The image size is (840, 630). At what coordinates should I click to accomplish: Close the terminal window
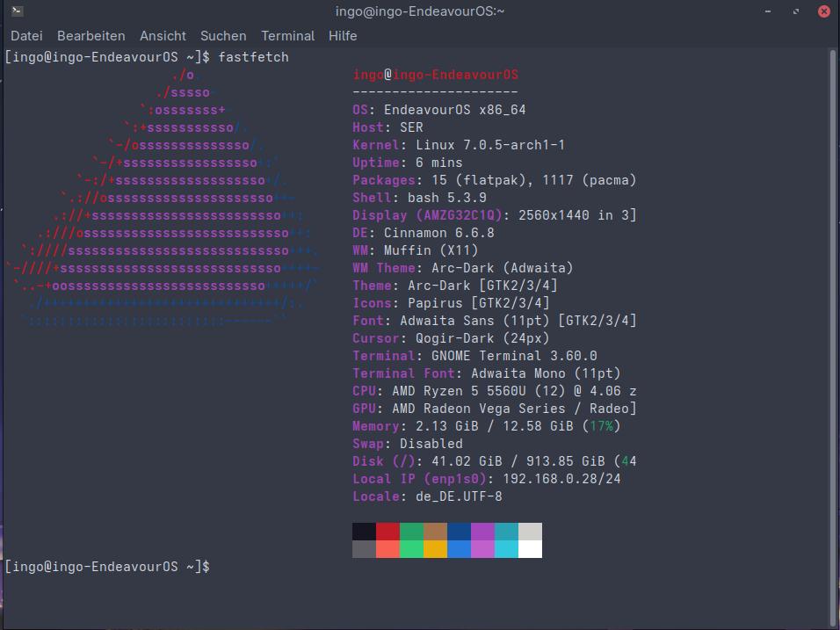coord(824,11)
